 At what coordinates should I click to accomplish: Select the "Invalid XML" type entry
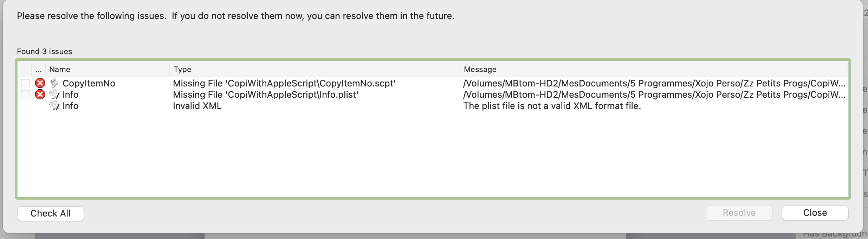197,106
